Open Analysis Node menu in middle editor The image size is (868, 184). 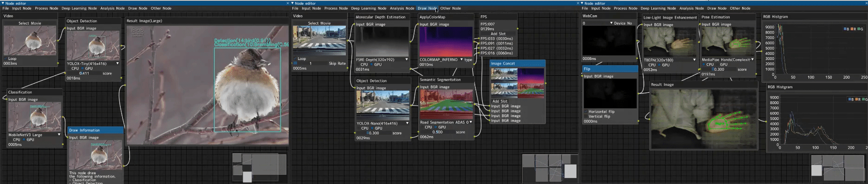tap(402, 8)
